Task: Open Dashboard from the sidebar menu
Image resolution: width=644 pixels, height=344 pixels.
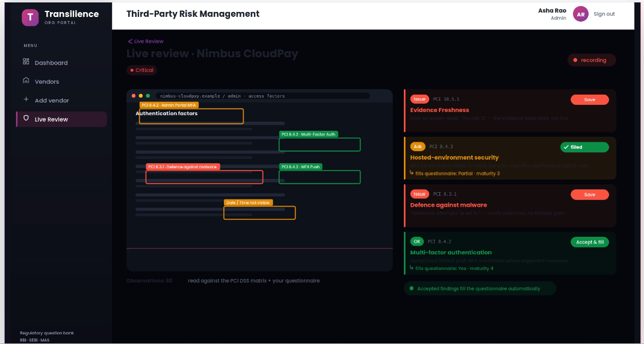Action: (x=61, y=63)
